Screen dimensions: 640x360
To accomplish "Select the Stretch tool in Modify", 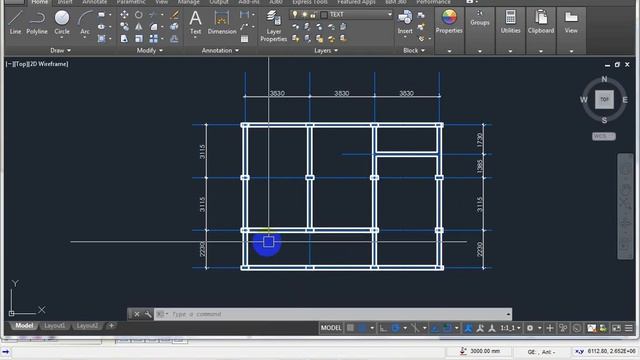I will coord(124,39).
